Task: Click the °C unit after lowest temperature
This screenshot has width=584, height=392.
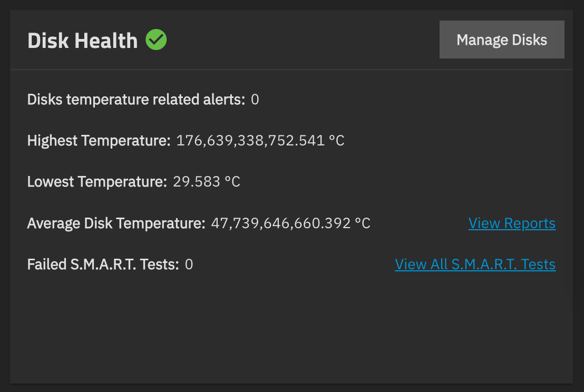Action: [x=232, y=182]
